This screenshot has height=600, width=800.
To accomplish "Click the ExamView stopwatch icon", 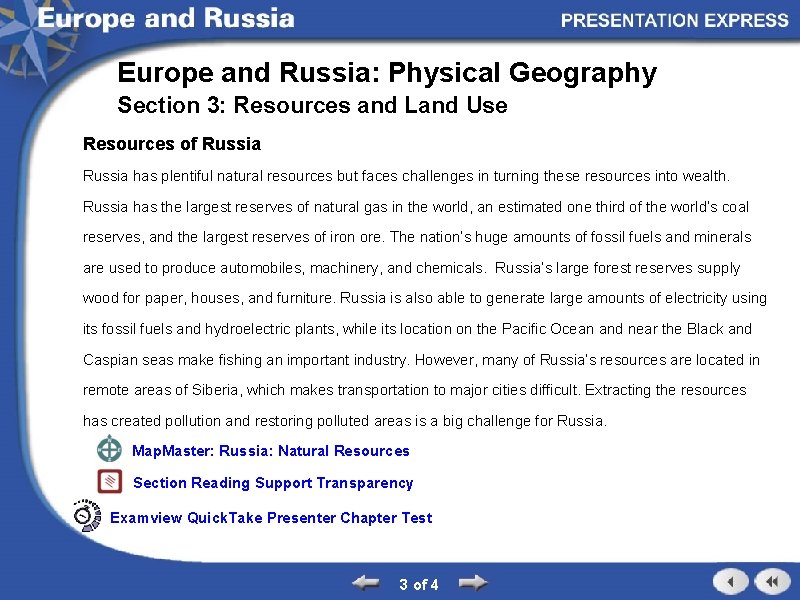I will click(87, 515).
